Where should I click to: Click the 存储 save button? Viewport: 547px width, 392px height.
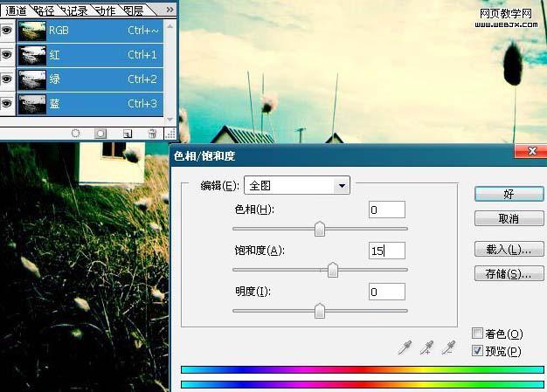click(x=509, y=273)
